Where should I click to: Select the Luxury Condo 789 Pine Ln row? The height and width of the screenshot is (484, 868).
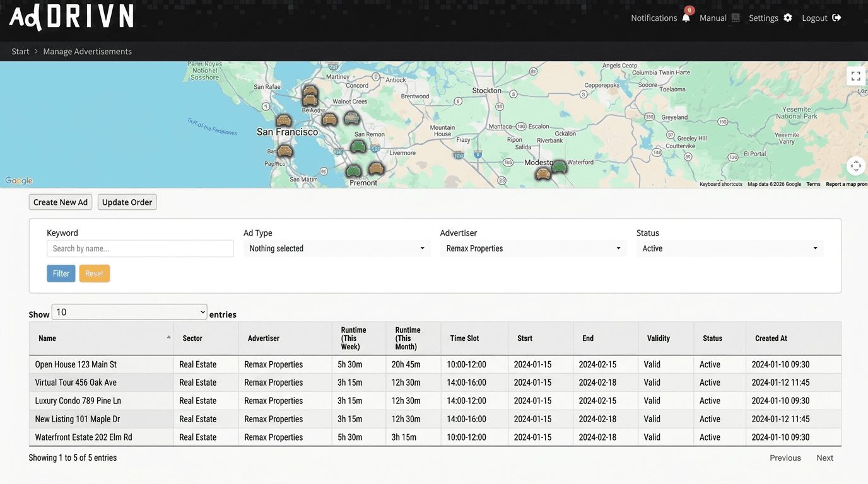point(435,401)
